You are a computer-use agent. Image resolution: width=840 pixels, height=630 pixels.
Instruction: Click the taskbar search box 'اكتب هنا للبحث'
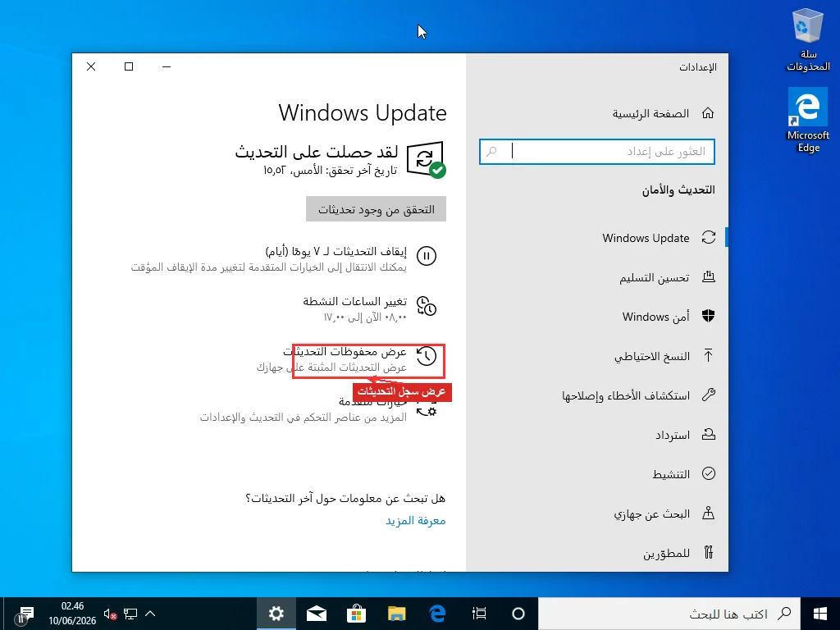669,614
